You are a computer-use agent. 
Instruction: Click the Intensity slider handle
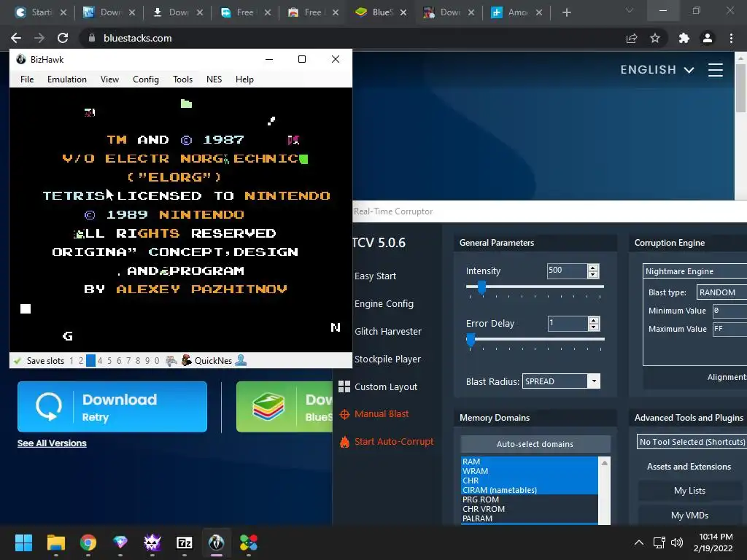pyautogui.click(x=481, y=287)
